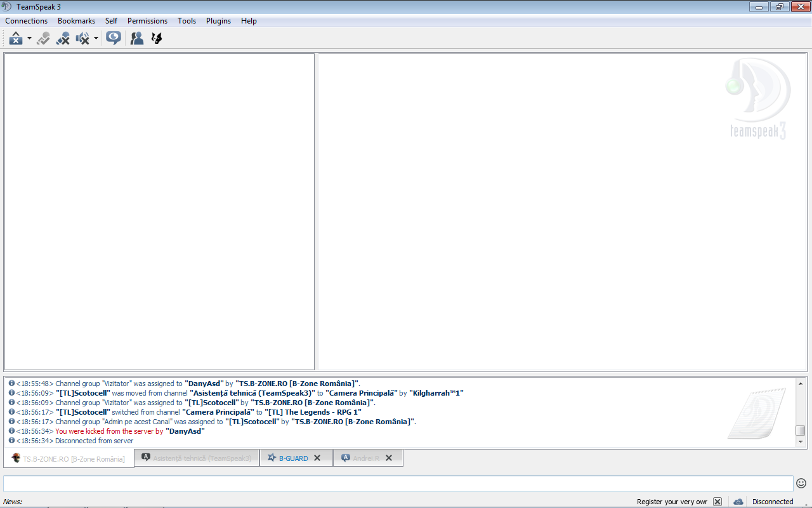Switch to the TS.B-ZONE.RO server chat tab
812x508 pixels.
coord(69,458)
